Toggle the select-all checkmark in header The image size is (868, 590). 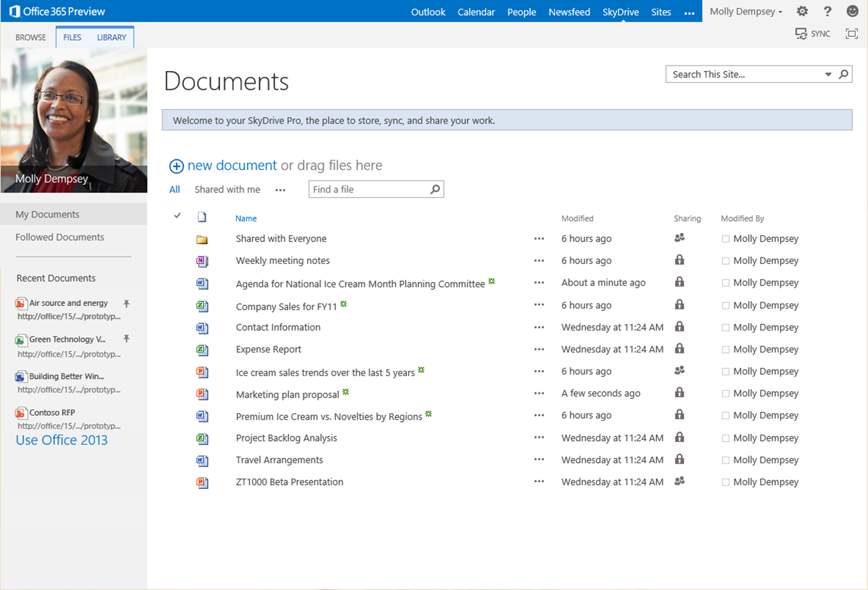178,215
